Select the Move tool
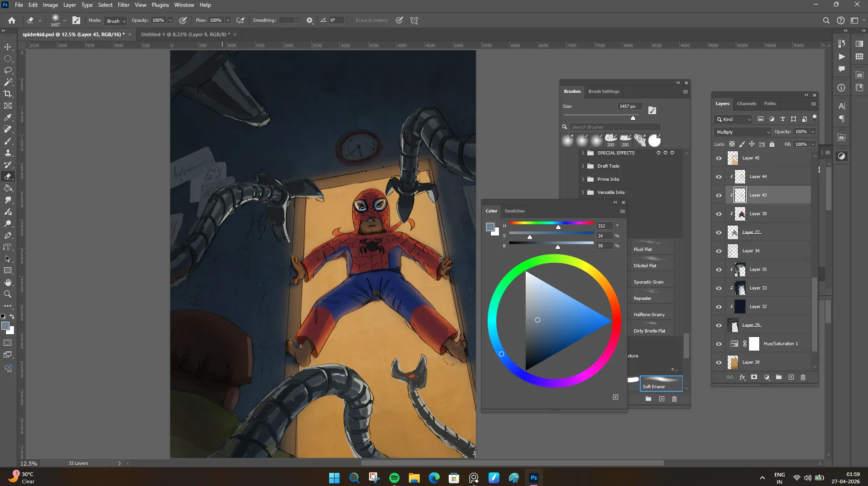 (x=8, y=47)
